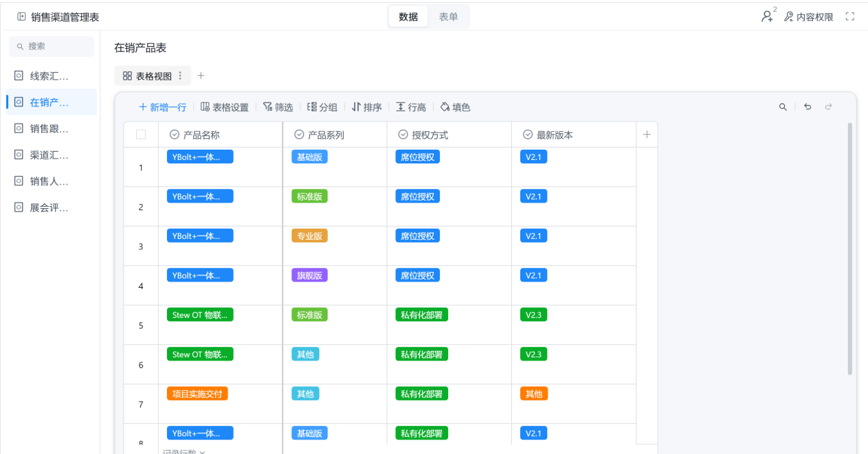Click 私有化部署 tag in row 7
The width and height of the screenshot is (868, 454).
click(x=422, y=394)
